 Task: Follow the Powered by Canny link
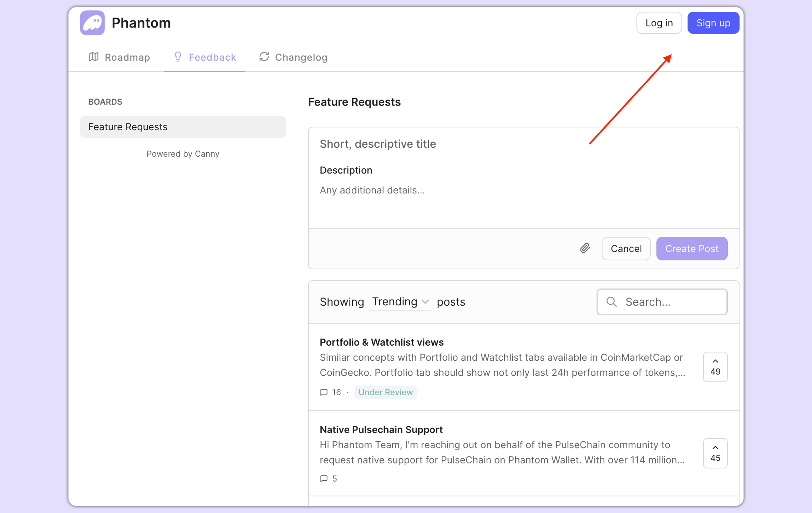click(183, 154)
